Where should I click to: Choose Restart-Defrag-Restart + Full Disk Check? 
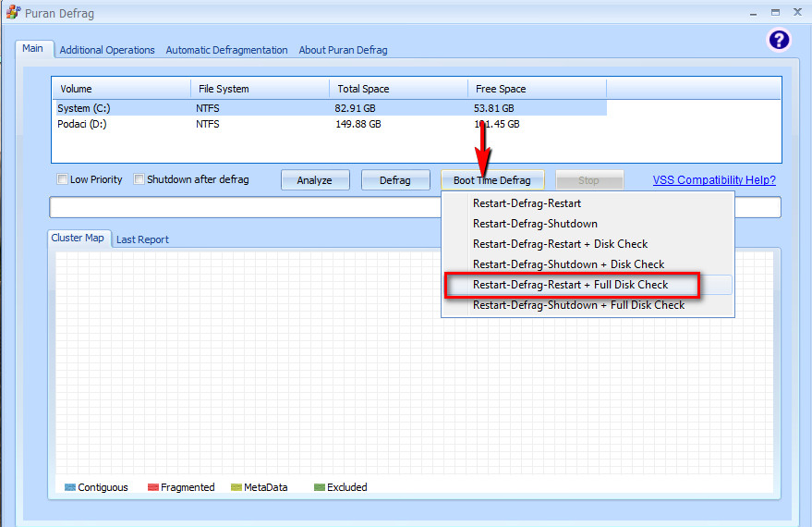(x=572, y=285)
